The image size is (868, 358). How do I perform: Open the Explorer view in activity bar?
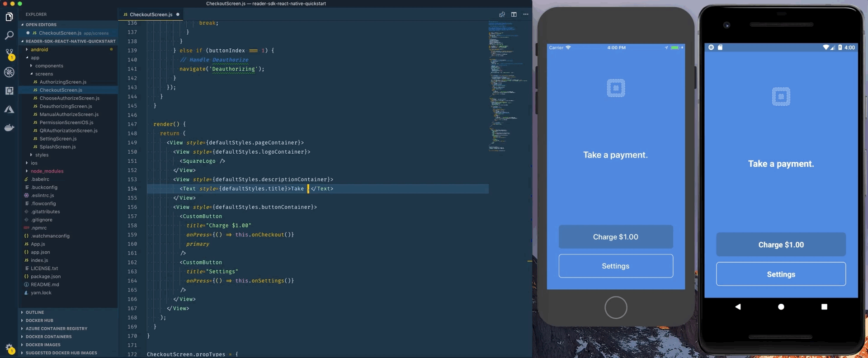[9, 17]
